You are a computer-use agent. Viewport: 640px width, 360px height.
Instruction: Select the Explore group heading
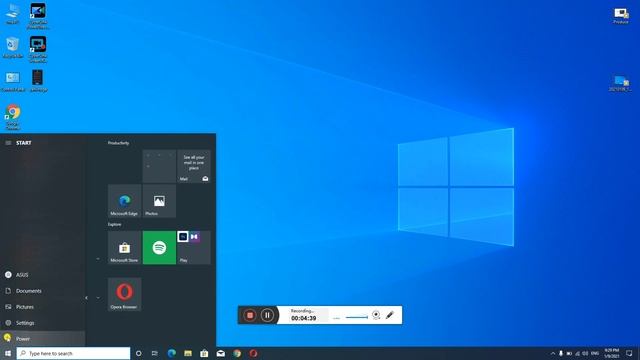pos(114,224)
